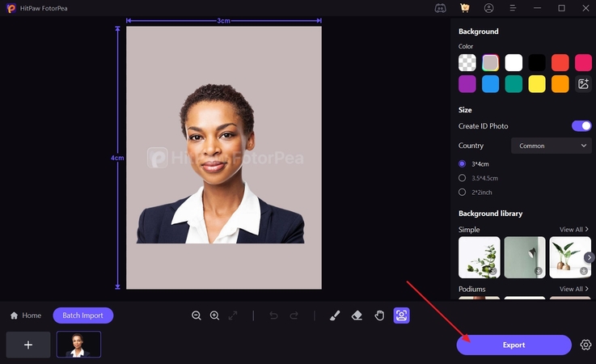This screenshot has height=364, width=596.
Task: Click the Export button
Action: coord(514,345)
